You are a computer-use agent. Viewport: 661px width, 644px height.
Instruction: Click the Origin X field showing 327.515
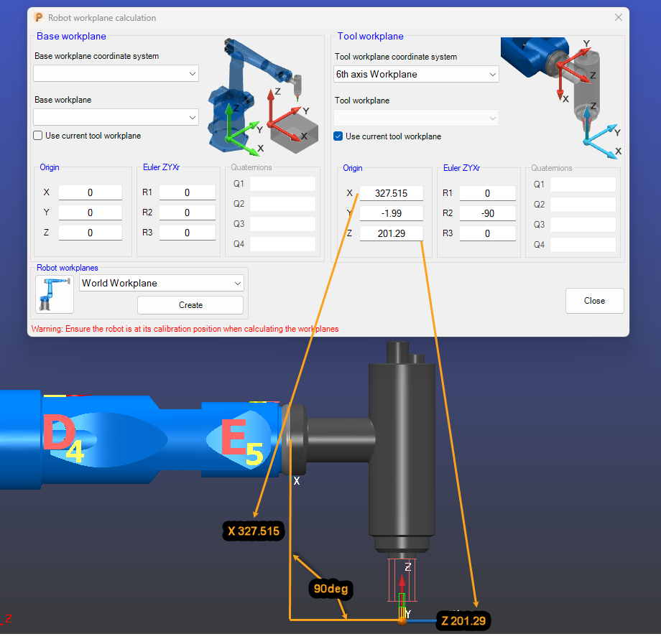pos(392,192)
